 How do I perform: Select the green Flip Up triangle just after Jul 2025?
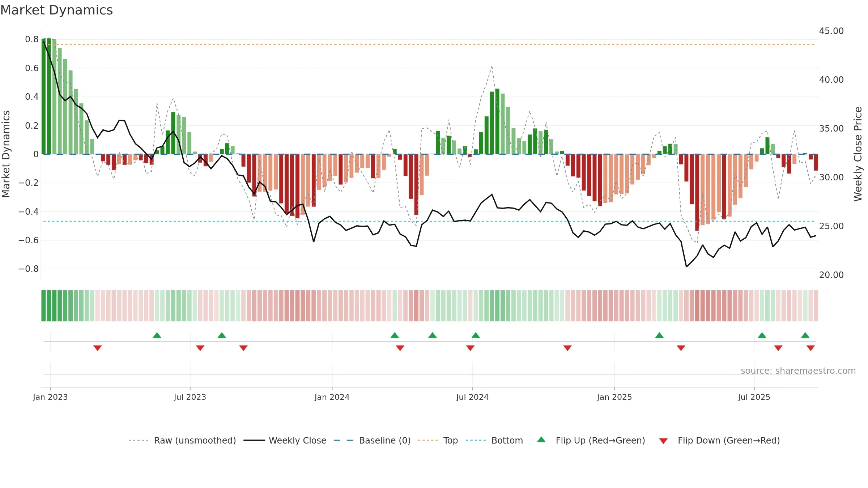tap(762, 335)
